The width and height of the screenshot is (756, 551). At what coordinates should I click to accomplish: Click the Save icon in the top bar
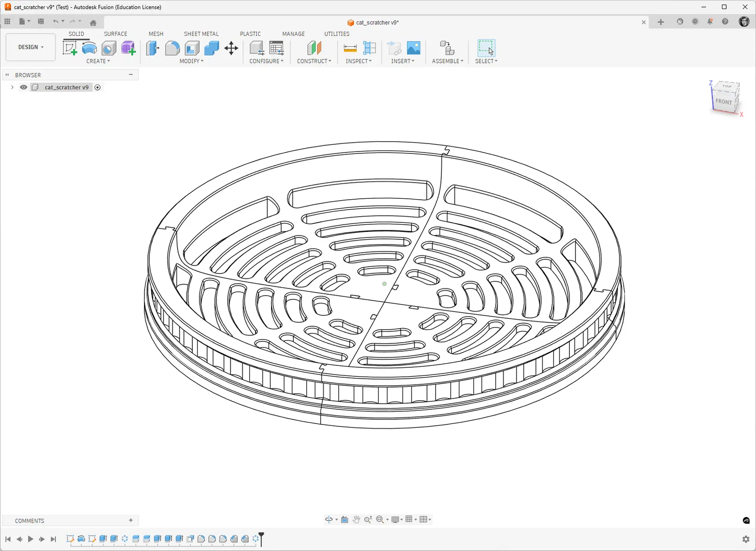[41, 22]
